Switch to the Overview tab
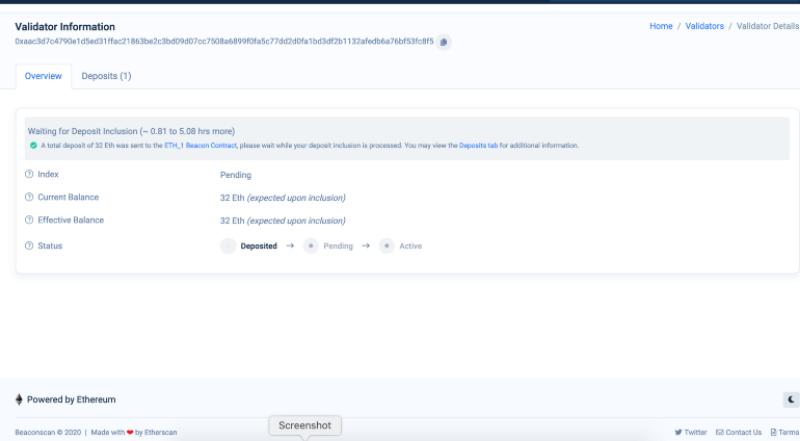800x441 pixels. click(43, 76)
